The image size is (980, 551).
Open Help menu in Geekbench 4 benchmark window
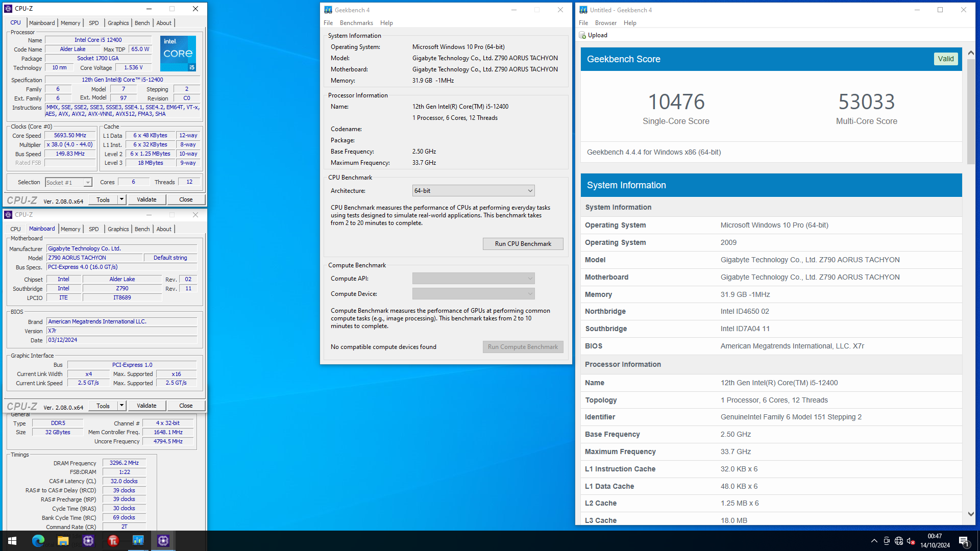[x=386, y=23]
